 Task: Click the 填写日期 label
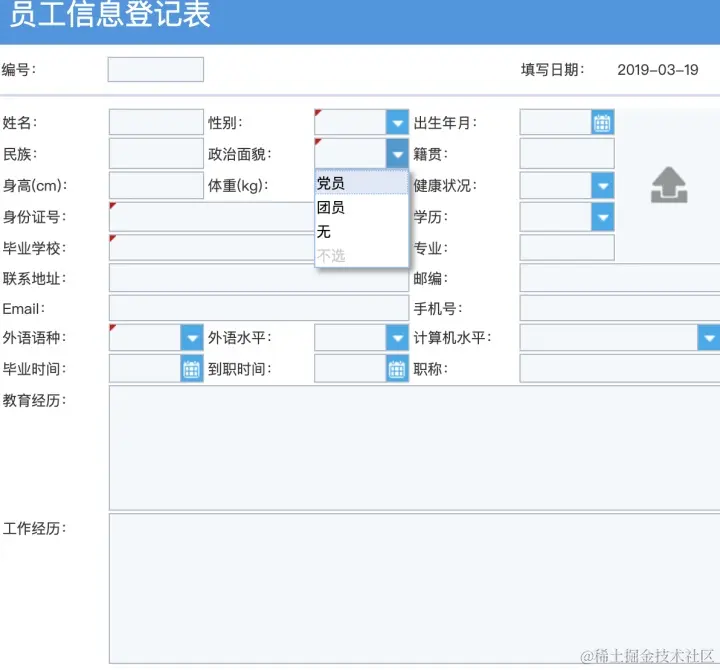[552, 70]
